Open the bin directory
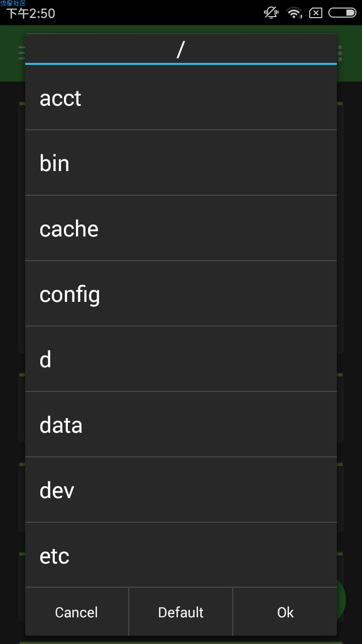The height and width of the screenshot is (644, 362). pyautogui.click(x=181, y=163)
